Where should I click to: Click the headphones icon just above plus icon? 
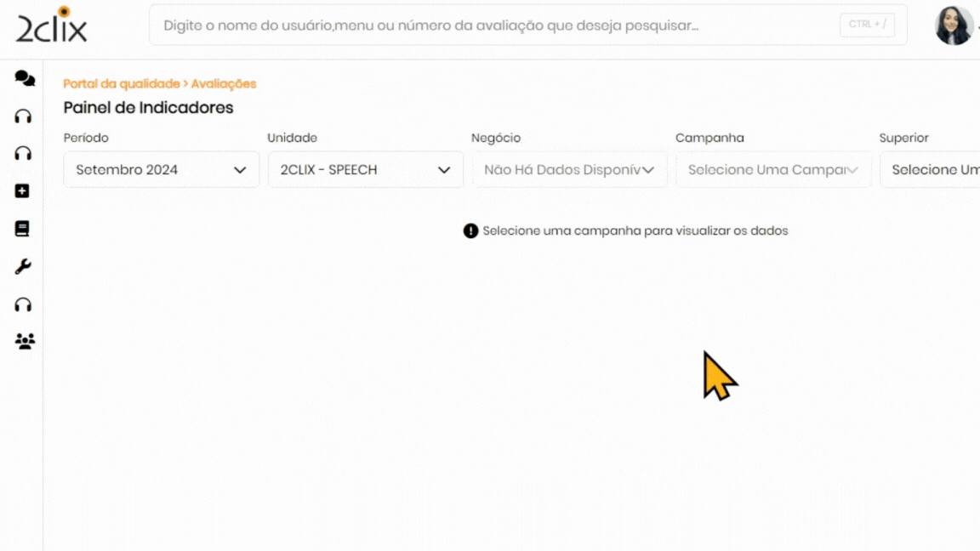[24, 154]
